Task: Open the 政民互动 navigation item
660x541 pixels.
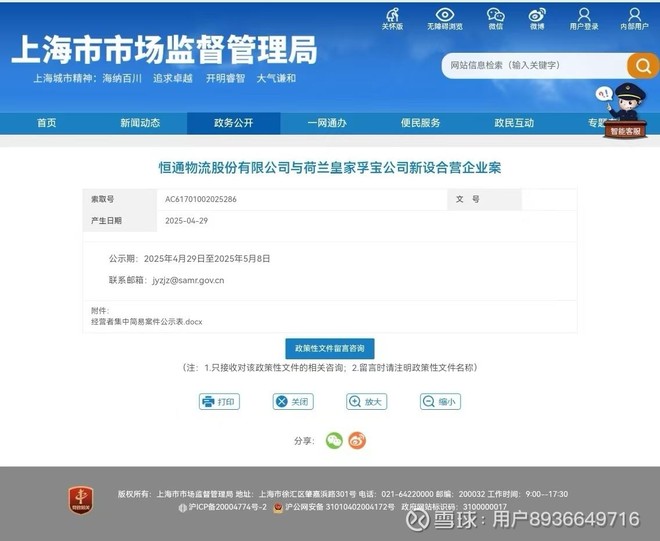Action: coord(514,123)
